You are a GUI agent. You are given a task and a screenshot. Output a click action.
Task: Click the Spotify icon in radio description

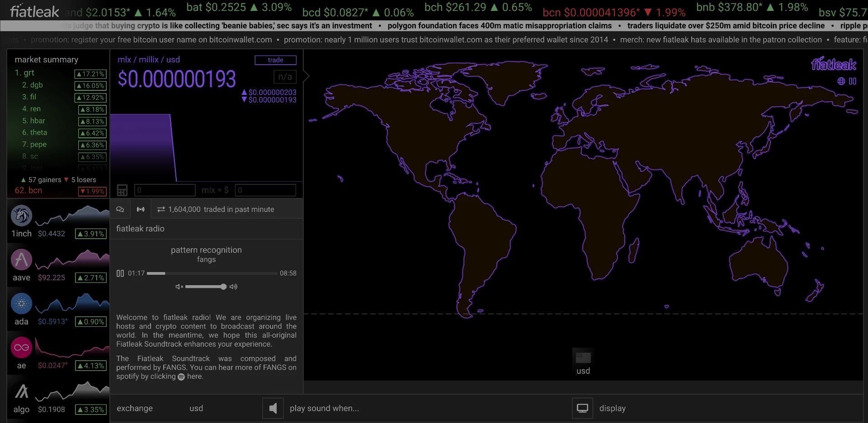[181, 377]
